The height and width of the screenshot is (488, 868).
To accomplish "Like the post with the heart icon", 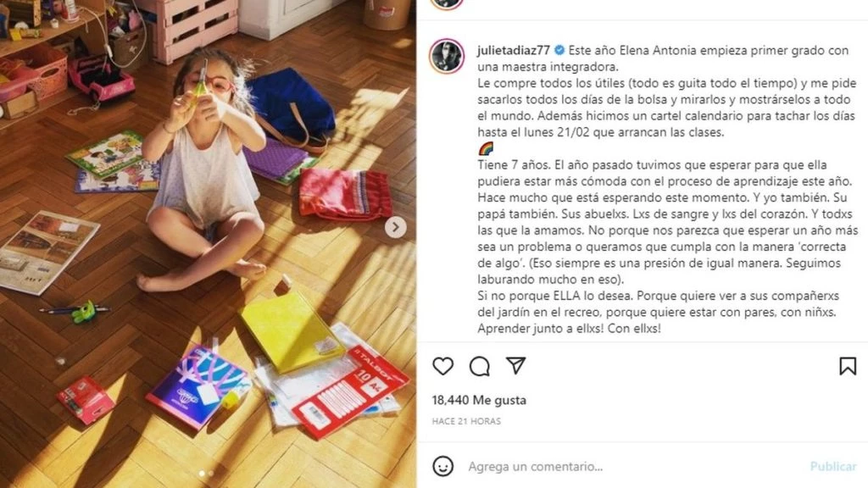I will pyautogui.click(x=442, y=366).
